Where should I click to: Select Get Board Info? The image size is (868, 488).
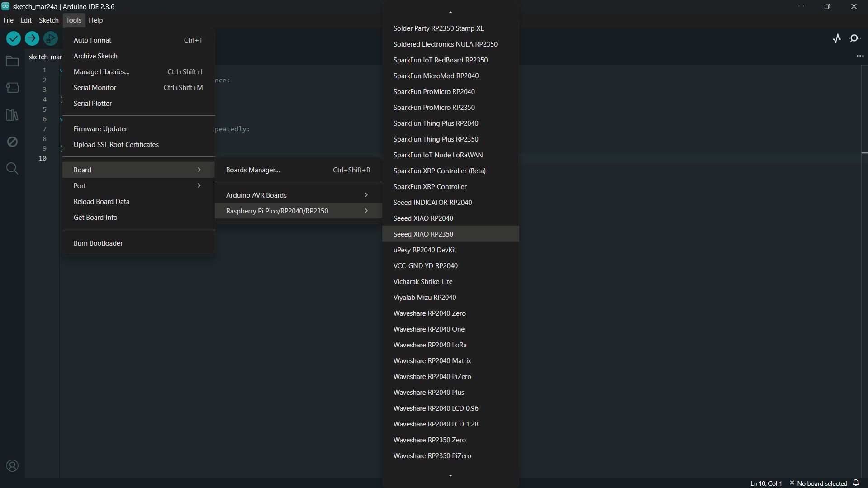[x=138, y=218]
